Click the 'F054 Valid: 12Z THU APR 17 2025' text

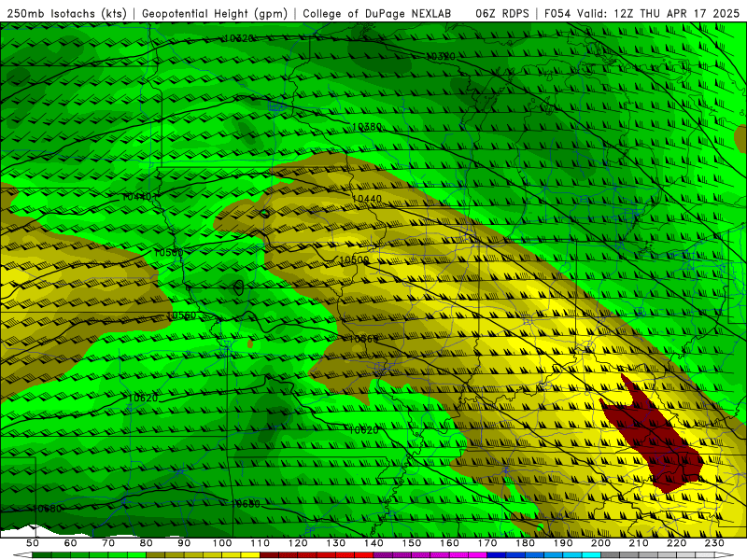(x=641, y=13)
